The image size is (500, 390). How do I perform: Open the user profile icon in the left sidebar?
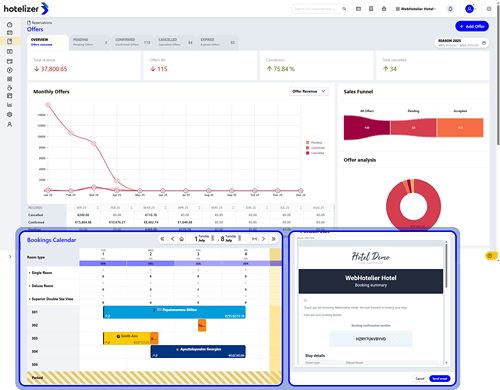coord(10,124)
